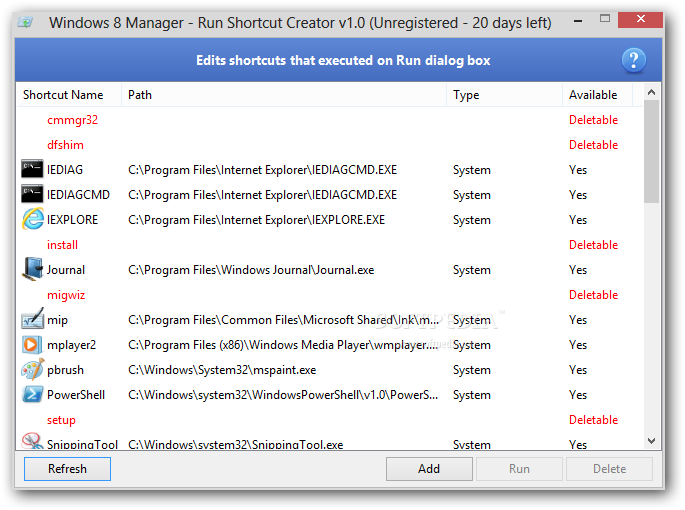Sort by Shortcut Name column header
The image size is (685, 510).
[69, 95]
